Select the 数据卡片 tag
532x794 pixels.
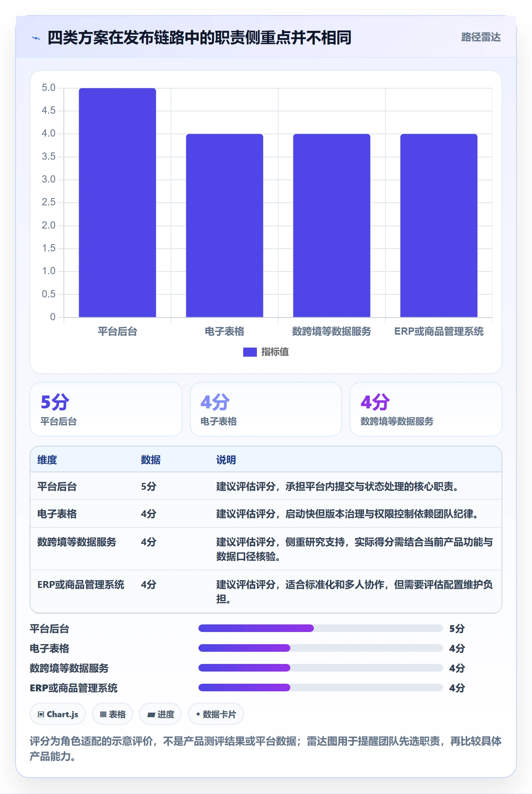216,714
